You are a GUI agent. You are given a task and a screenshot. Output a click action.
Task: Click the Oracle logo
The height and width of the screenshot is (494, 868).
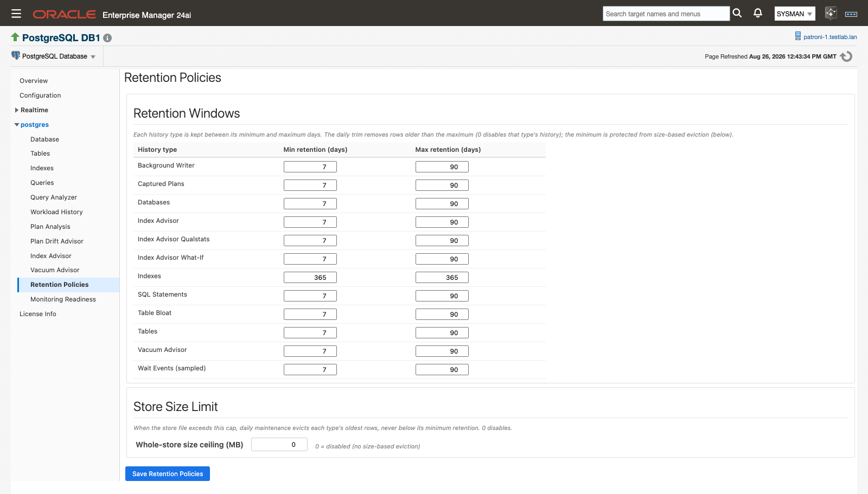pyautogui.click(x=65, y=15)
